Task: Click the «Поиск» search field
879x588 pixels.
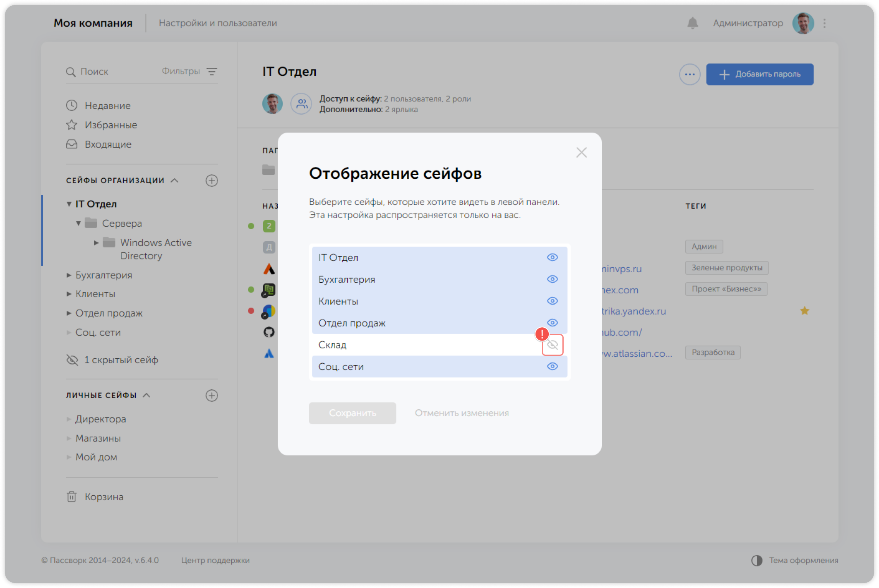Action: 94,71
